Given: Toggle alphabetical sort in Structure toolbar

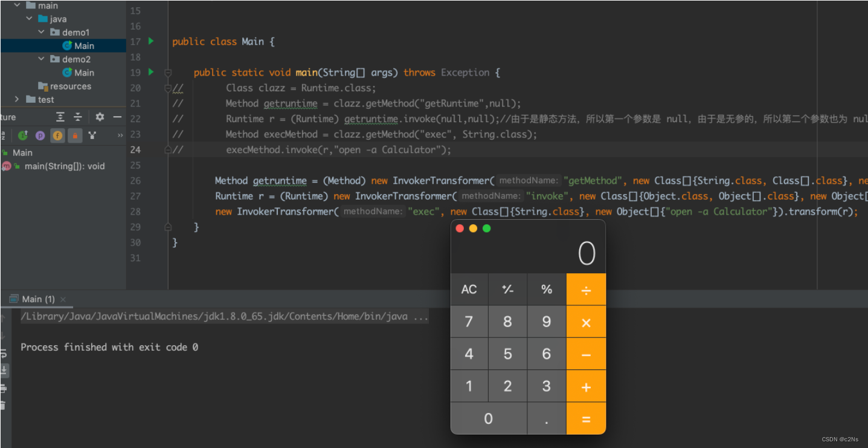Looking at the screenshot, I should coord(3,135).
